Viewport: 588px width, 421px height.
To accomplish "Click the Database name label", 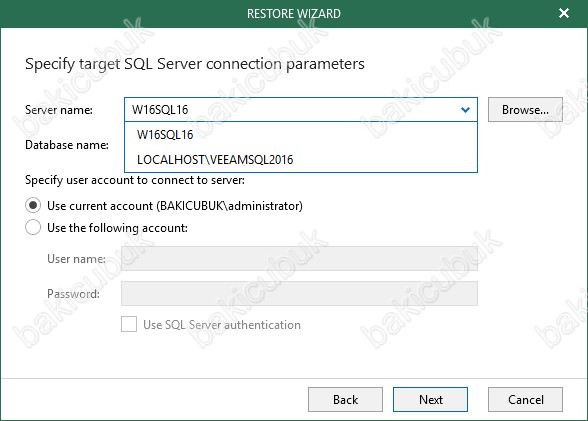I will [x=67, y=145].
